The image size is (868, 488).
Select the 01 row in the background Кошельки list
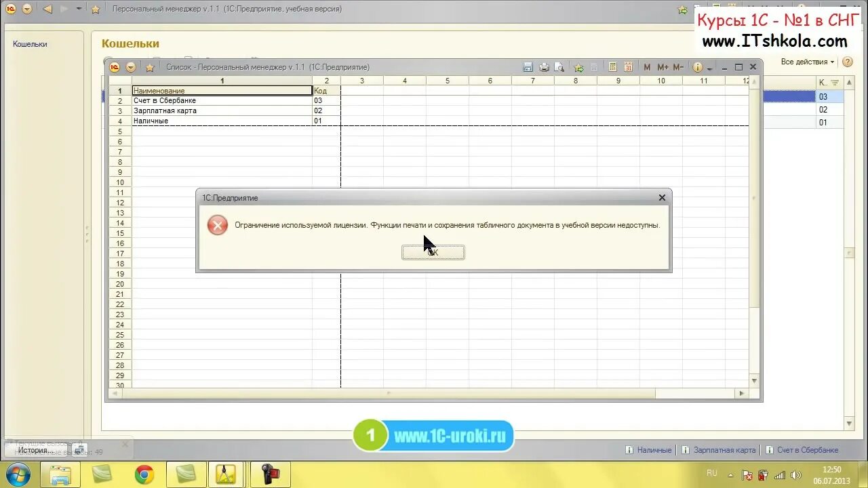pos(804,123)
